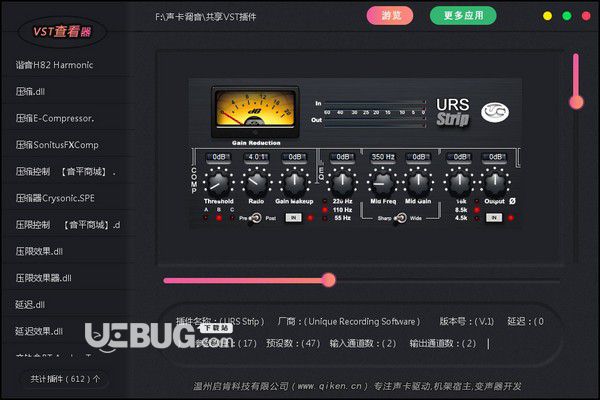Flip the Pre/Post toggle switch
Viewport: 600px width, 400px height.
coord(256,218)
